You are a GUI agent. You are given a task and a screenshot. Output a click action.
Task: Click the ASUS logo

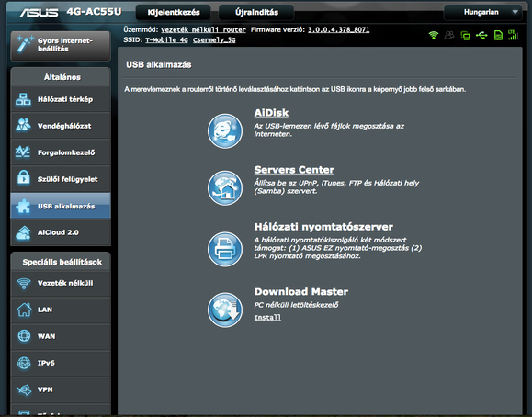39,13
